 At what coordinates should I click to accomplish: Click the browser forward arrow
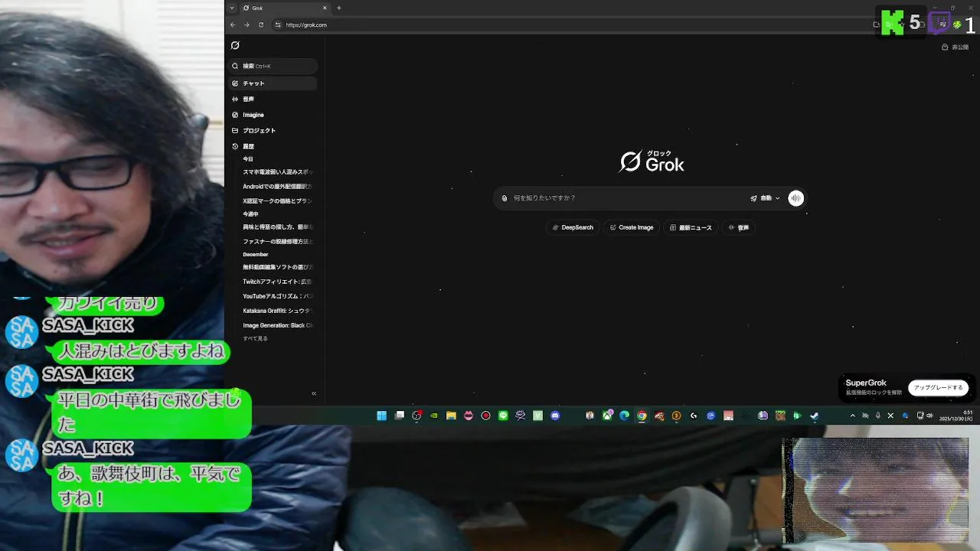coord(247,24)
